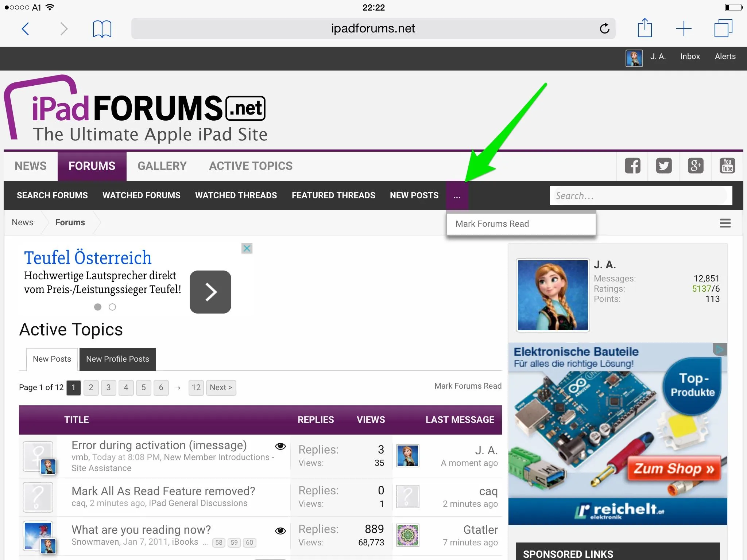Select second dot of Teufel ad carousel
Viewport: 747px width, 560px height.
[x=112, y=307]
